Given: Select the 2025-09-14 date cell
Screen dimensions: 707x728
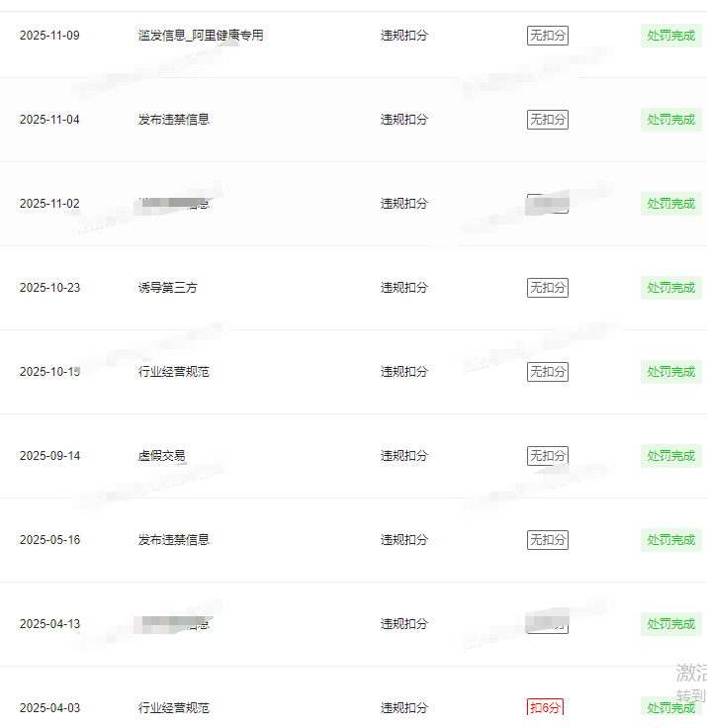Looking at the screenshot, I should point(49,456).
